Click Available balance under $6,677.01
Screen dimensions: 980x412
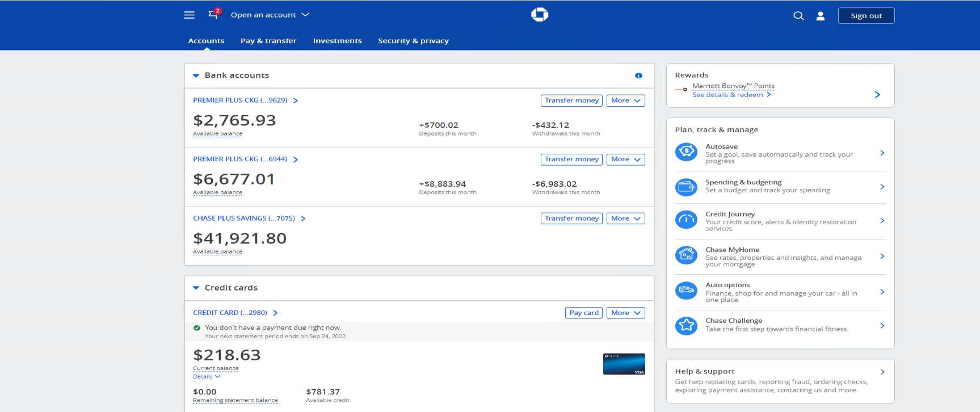tap(217, 192)
